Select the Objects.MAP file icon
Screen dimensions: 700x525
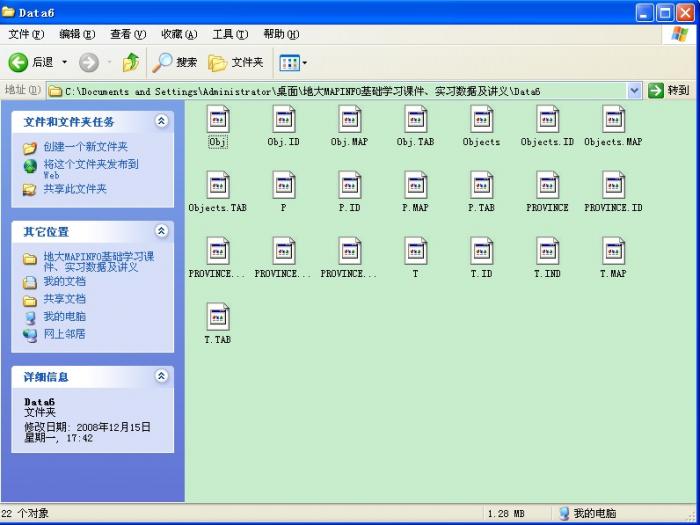click(613, 120)
